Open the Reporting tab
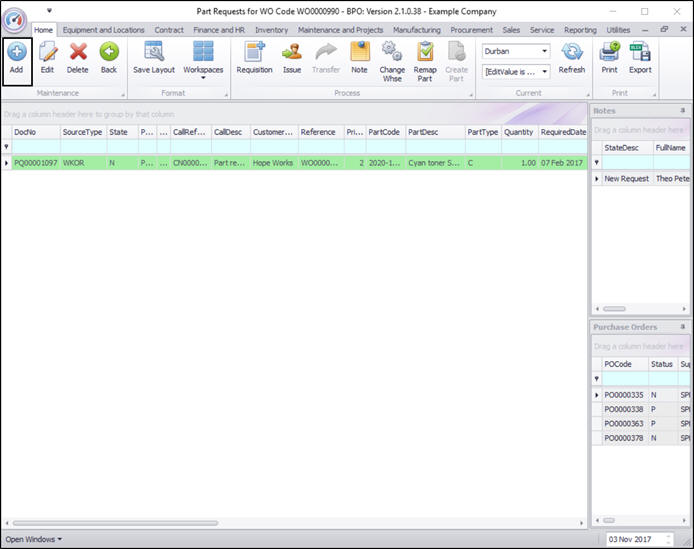 tap(580, 30)
